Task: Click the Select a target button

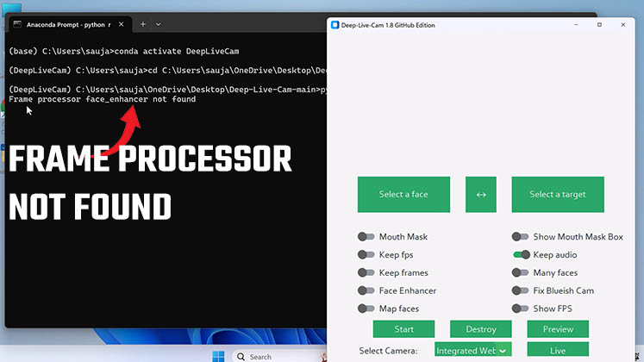Action: click(558, 195)
